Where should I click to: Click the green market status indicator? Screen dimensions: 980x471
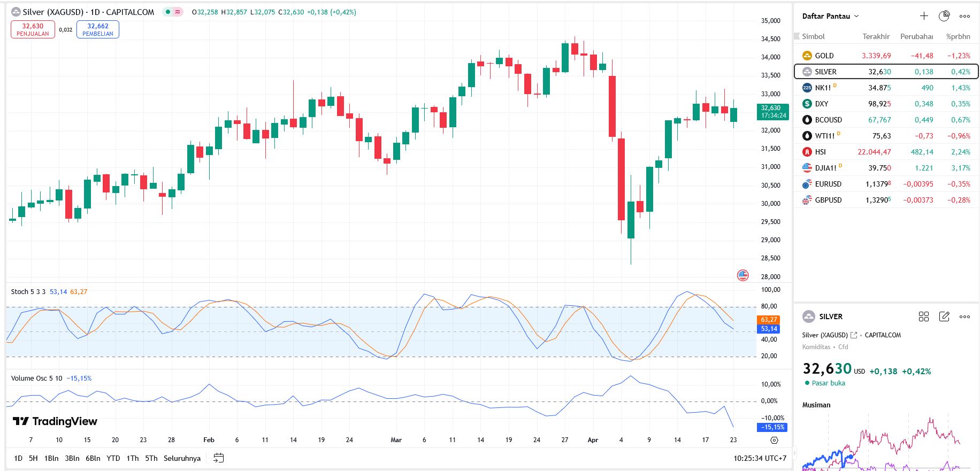168,12
